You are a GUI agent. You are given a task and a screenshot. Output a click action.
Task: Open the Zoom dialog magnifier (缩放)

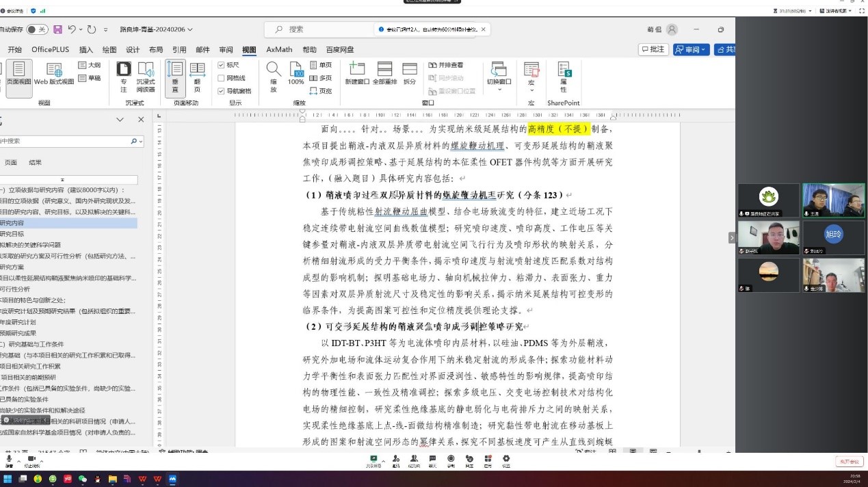coord(274,77)
